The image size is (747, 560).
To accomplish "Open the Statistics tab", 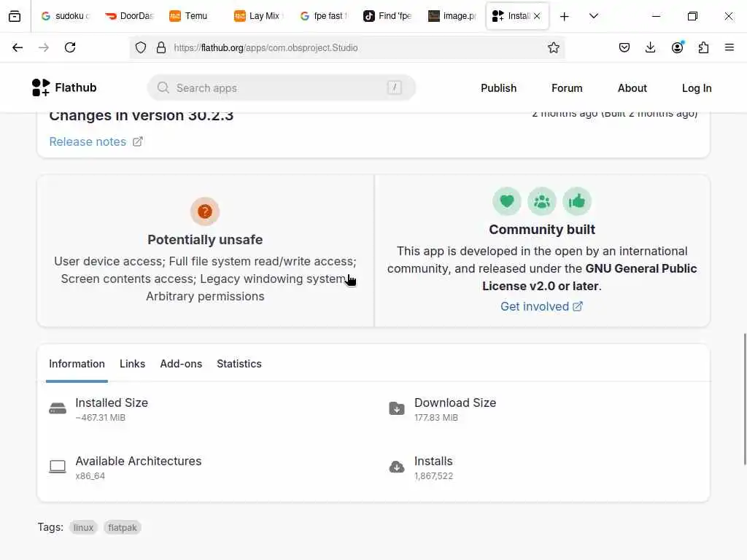I will [x=239, y=364].
